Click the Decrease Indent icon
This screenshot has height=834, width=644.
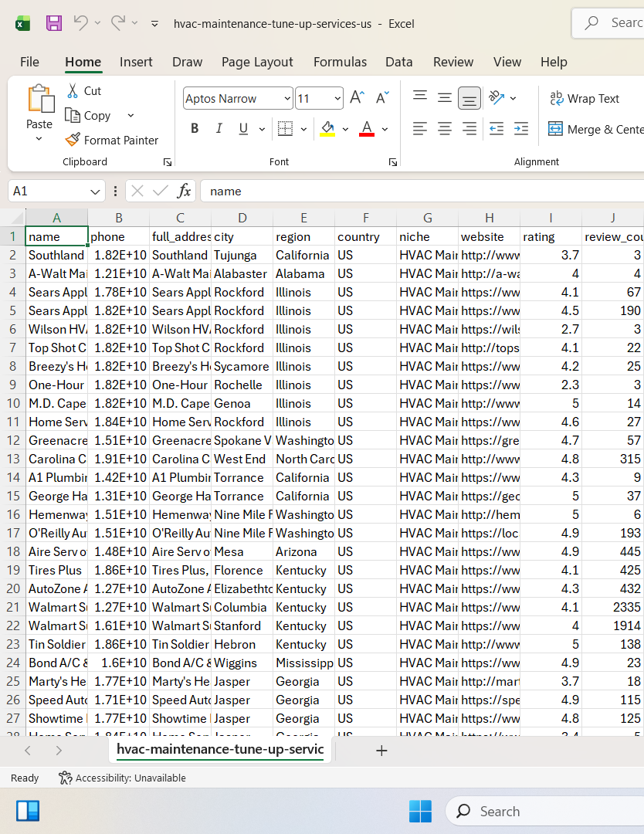[497, 128]
